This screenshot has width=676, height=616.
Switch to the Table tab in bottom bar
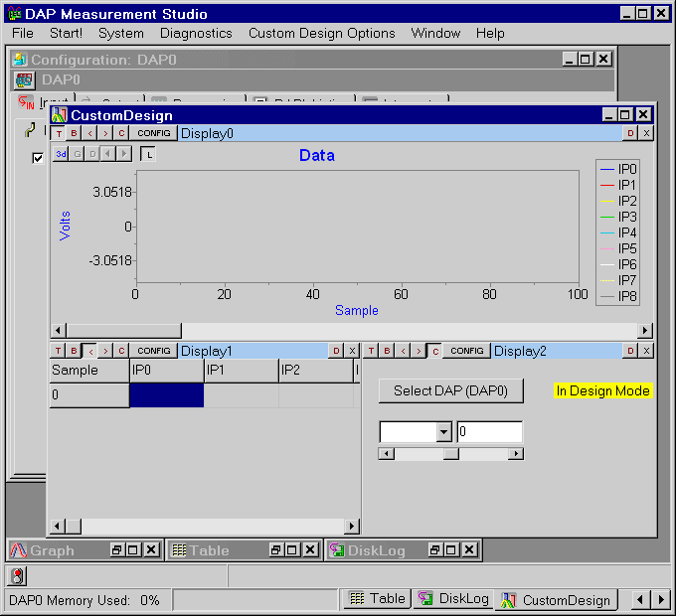377,599
